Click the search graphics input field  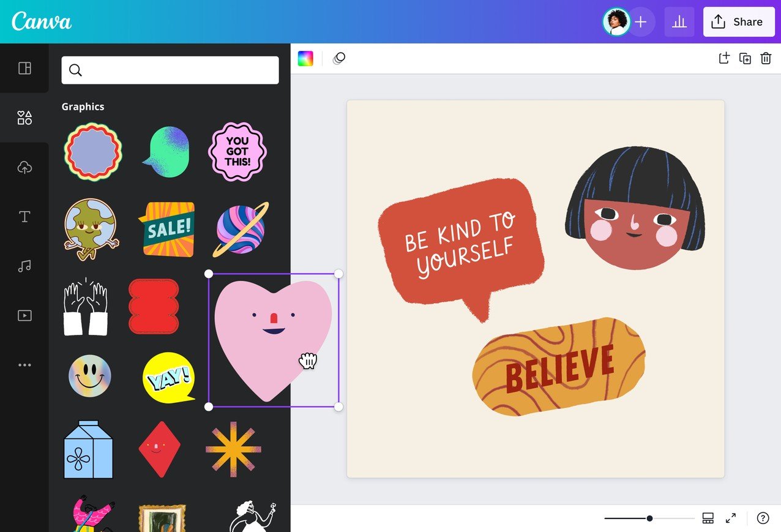pos(170,70)
